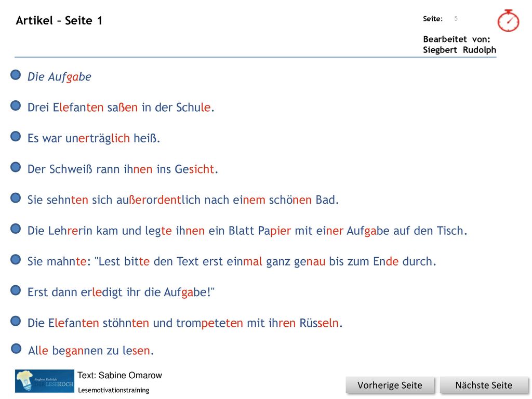Click the bullet beside 'Drei Elefanten saßen'
This screenshot has width=532, height=399.
click(x=16, y=105)
